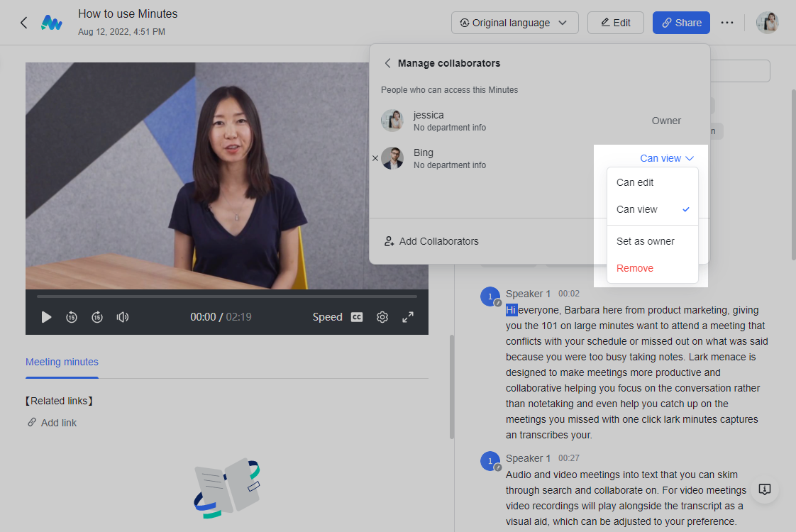Enter fullscreen video mode
Viewport: 796px width, 532px height.
tap(408, 317)
